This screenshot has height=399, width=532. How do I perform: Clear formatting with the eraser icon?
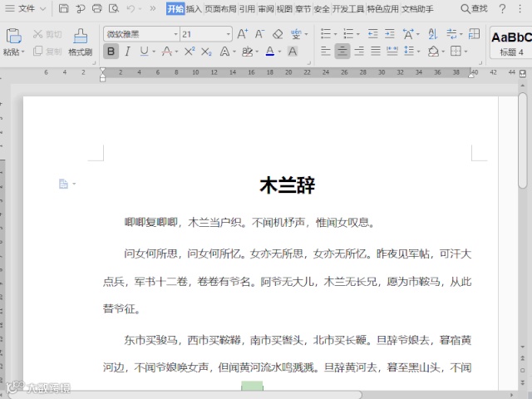tap(278, 34)
